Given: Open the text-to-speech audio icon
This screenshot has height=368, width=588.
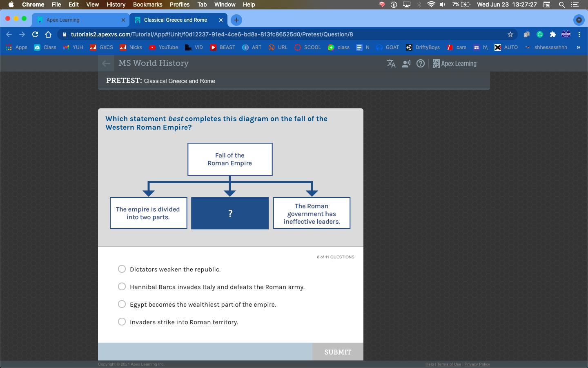Looking at the screenshot, I should pos(406,63).
